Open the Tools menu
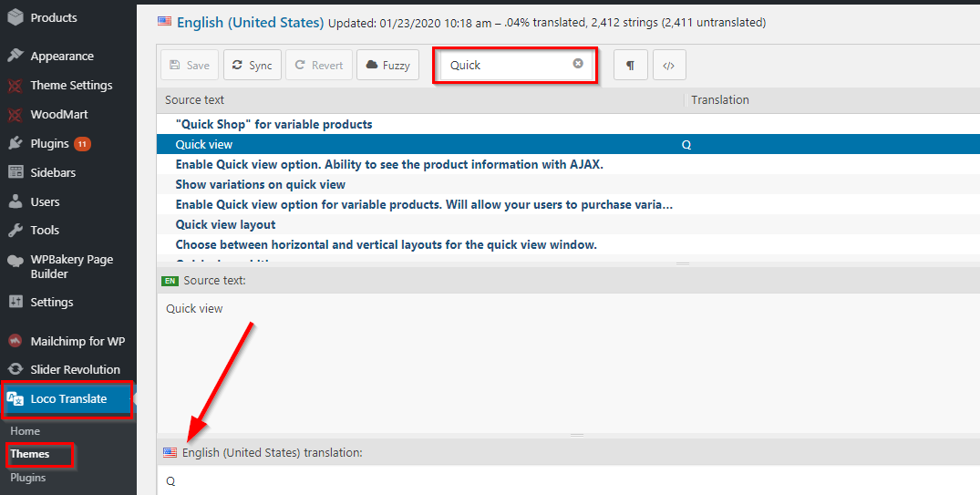Viewport: 980px width, 495px height. click(x=45, y=230)
